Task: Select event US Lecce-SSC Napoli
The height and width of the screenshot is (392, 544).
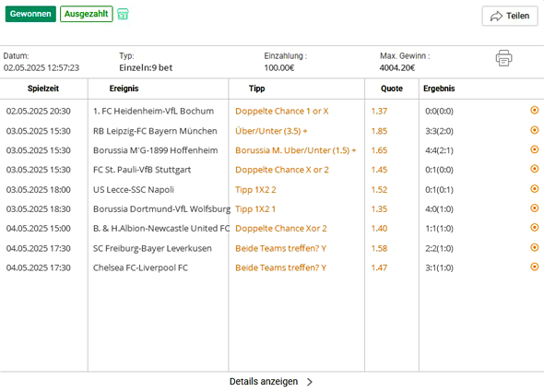Action: point(134,190)
